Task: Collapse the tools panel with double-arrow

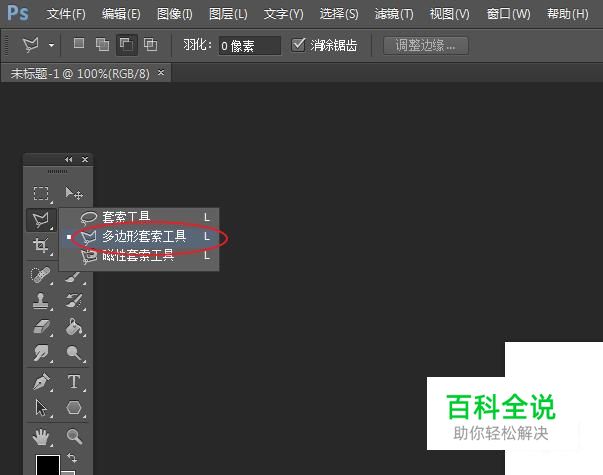Action: pyautogui.click(x=68, y=159)
